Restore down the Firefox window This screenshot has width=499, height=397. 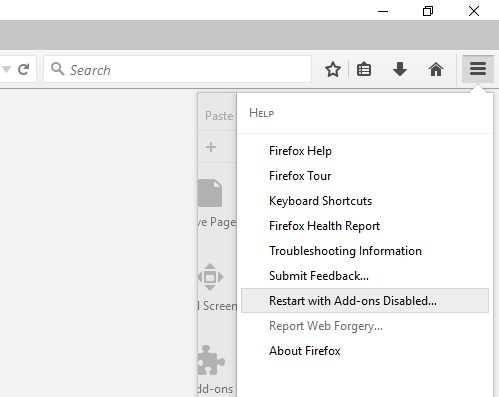pyautogui.click(x=428, y=11)
